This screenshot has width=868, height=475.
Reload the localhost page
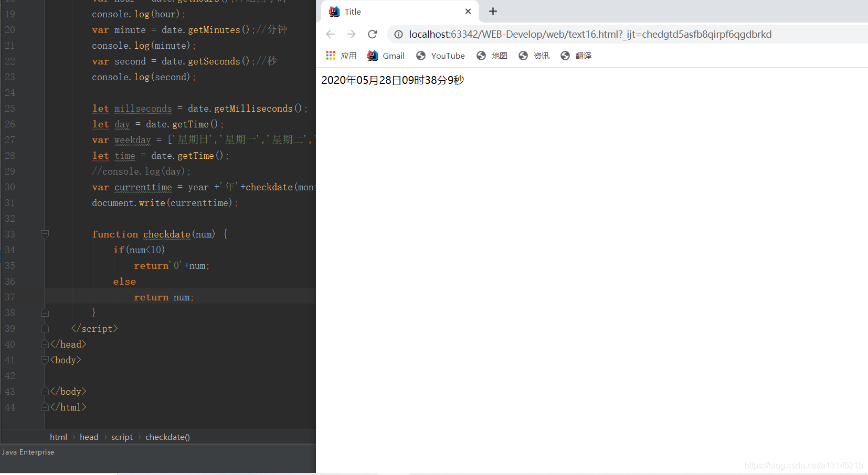click(373, 34)
